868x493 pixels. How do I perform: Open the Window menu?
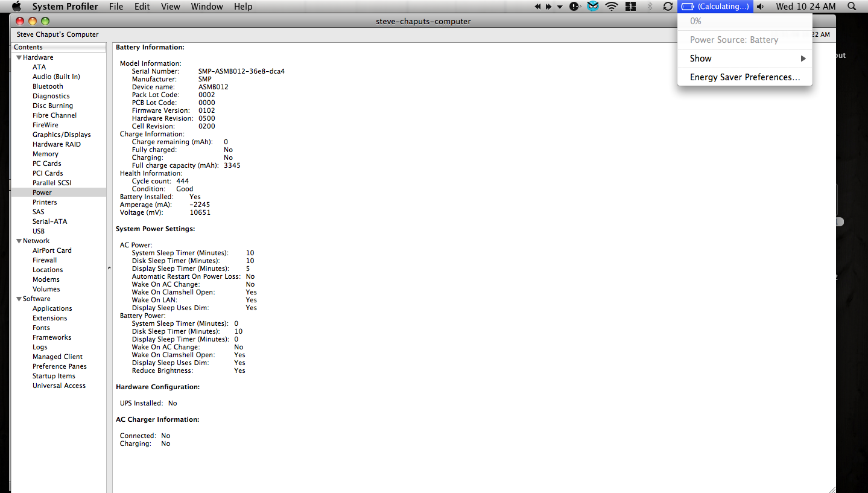pyautogui.click(x=207, y=7)
